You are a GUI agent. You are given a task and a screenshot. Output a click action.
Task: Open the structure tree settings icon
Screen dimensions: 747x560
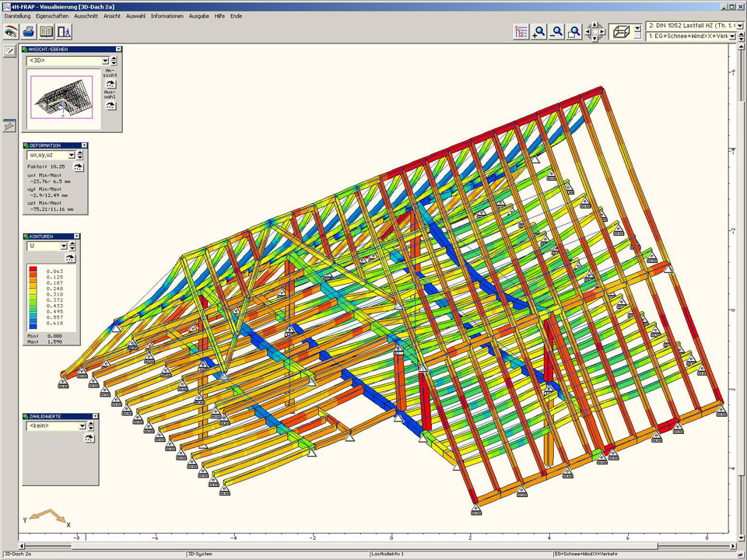[x=521, y=32]
